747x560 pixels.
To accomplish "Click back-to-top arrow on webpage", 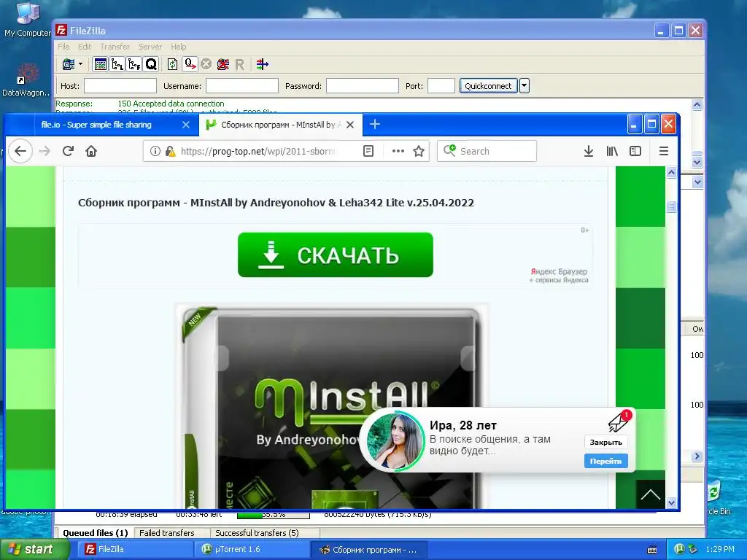I will [650, 494].
